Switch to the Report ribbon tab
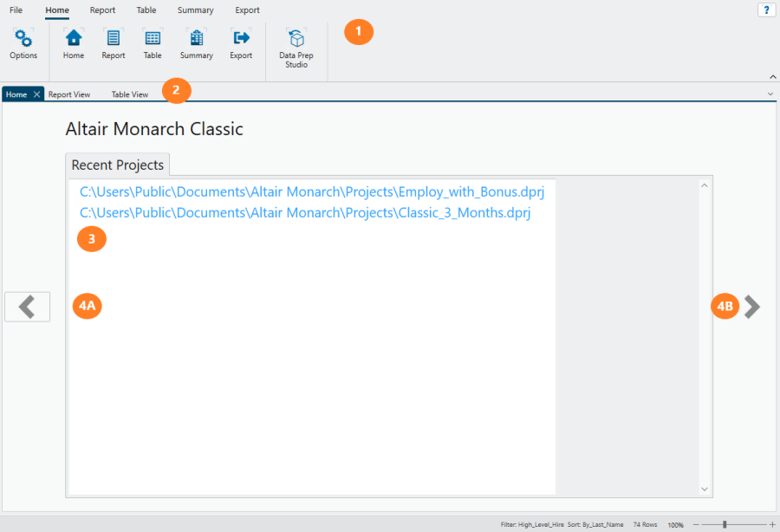 pyautogui.click(x=102, y=10)
